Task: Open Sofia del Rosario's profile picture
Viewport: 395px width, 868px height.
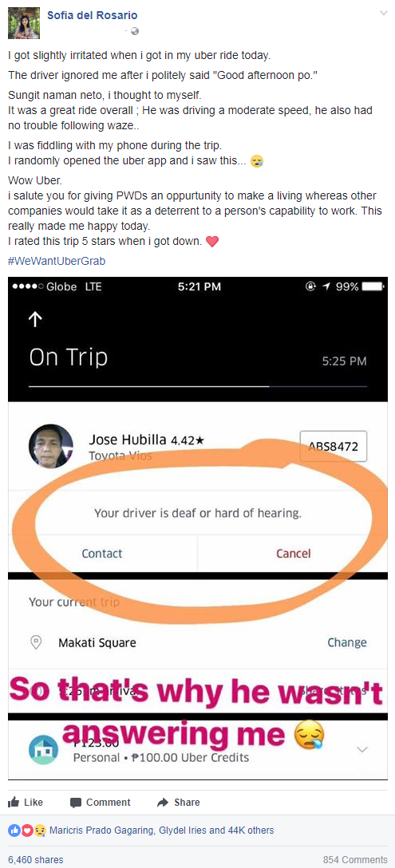Action: pyautogui.click(x=24, y=23)
